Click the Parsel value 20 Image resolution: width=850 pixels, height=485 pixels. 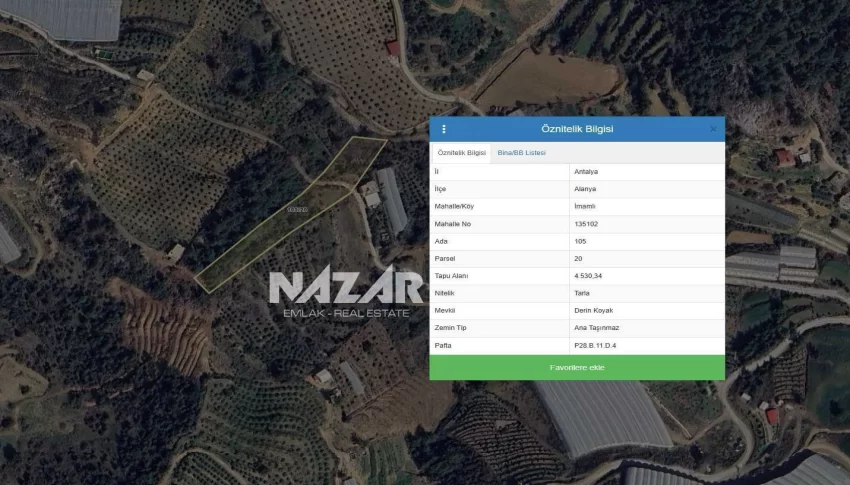(x=579, y=258)
